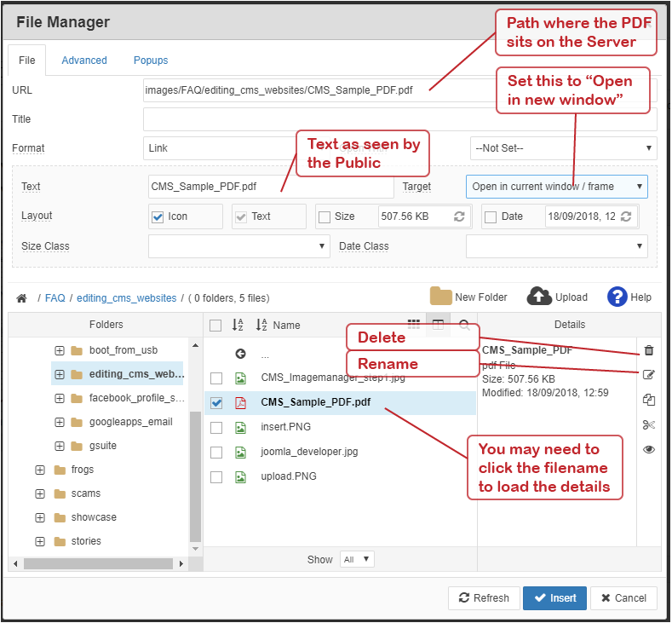Open the Show All dropdown

[357, 559]
